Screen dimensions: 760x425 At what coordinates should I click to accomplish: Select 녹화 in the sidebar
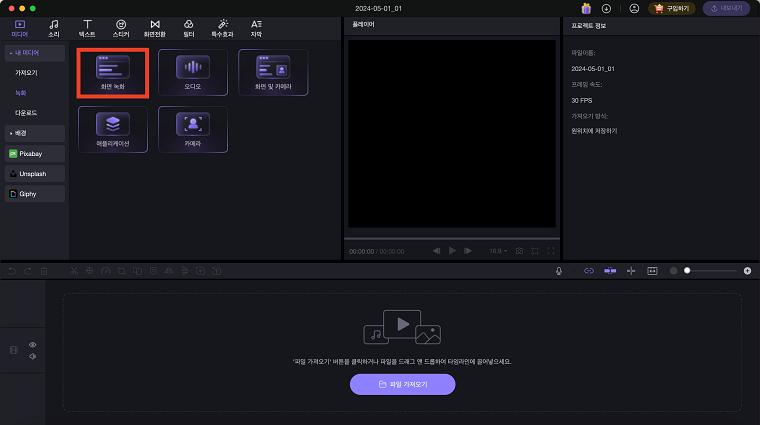[20, 93]
